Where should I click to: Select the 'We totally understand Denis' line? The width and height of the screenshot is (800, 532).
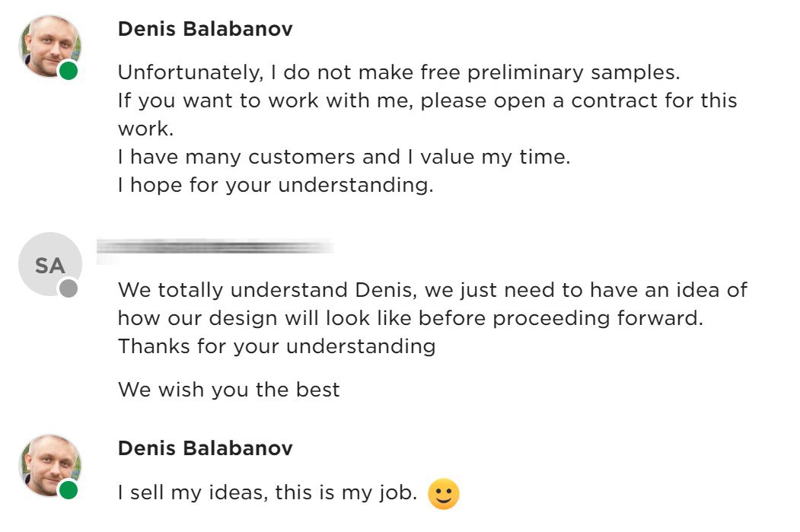(432, 290)
